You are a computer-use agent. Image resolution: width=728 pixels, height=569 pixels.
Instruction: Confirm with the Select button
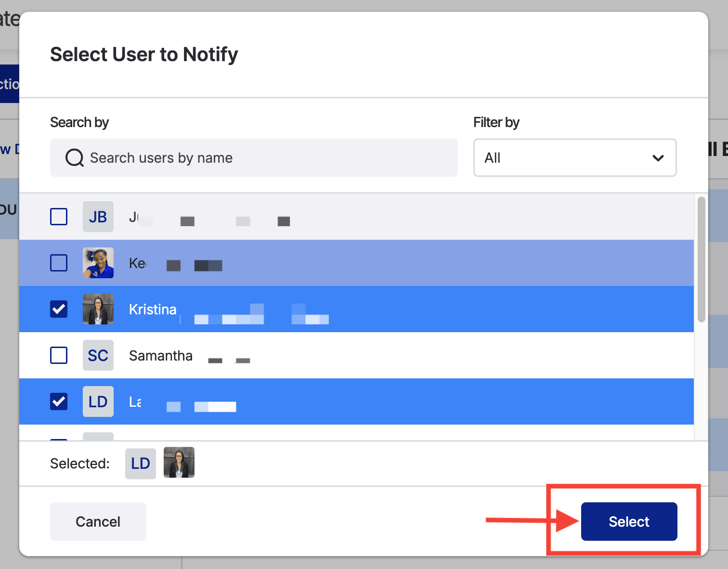pos(629,521)
